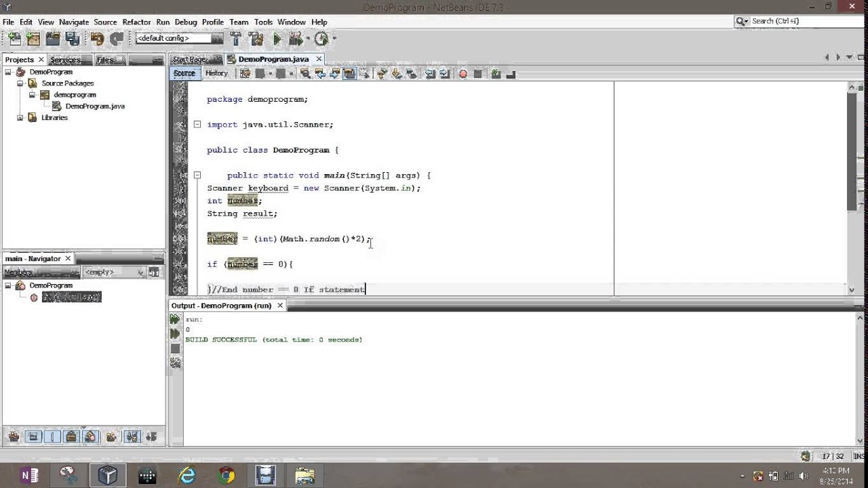Click the Undo toolbar icon
The image size is (868, 488).
(x=97, y=39)
